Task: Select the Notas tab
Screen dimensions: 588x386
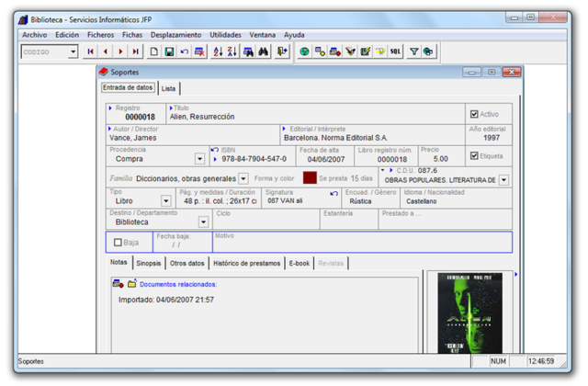Action: pos(119,262)
